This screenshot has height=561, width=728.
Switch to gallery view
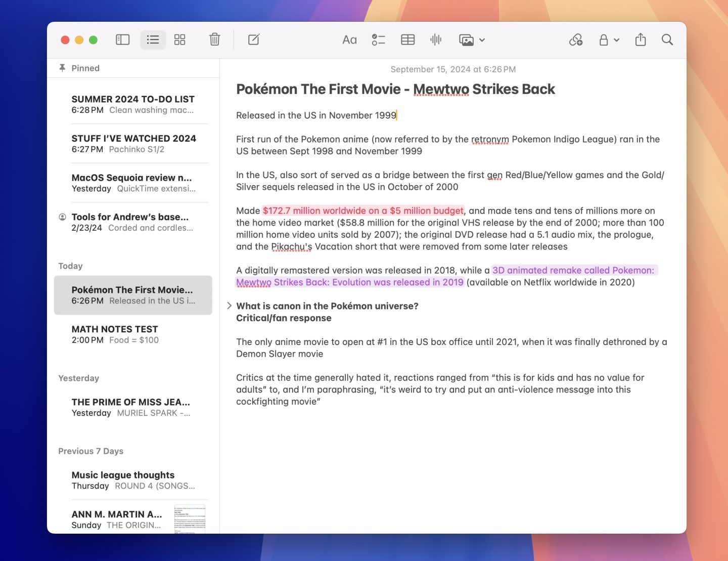(179, 40)
